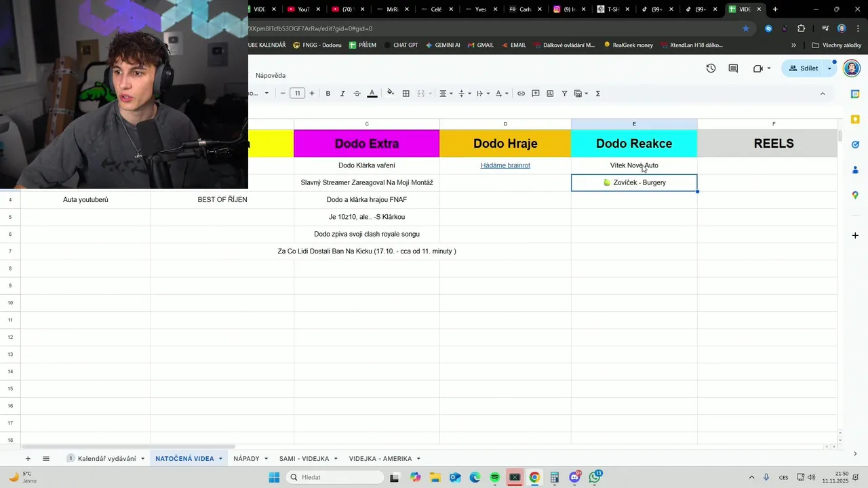868x488 pixels.
Task: Click the Hledat taskbar search box
Action: pyautogui.click(x=335, y=477)
